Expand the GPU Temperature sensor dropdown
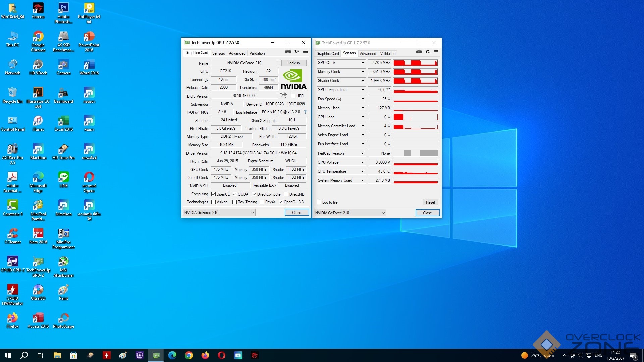Viewport: 644px width, 362px height. pos(362,90)
